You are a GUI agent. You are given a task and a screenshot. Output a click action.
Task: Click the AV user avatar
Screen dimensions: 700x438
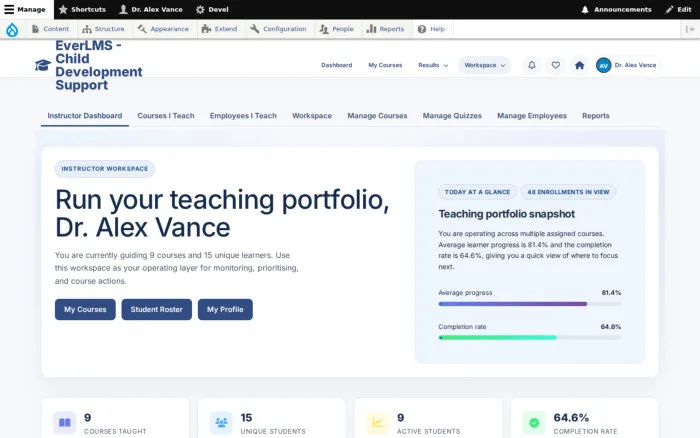(603, 65)
